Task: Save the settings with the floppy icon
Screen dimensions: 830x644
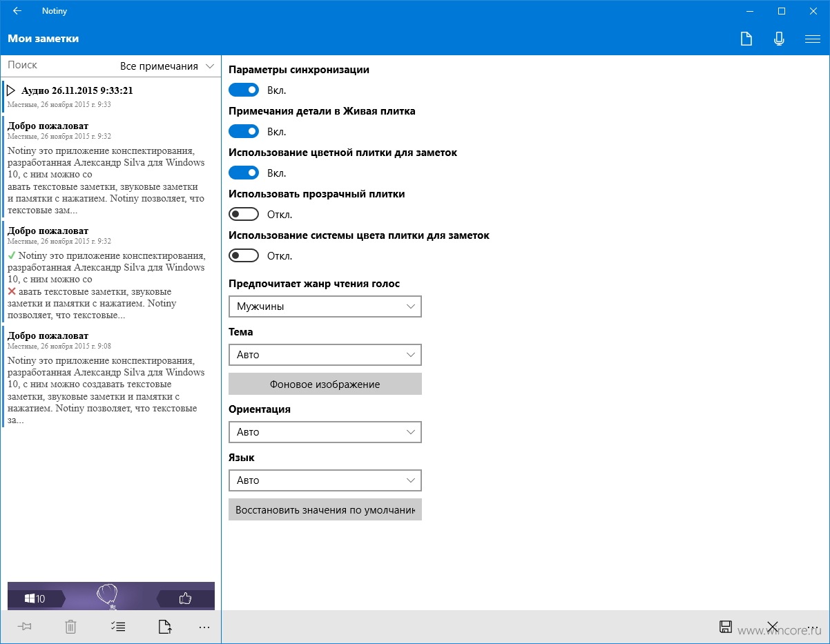Action: (726, 627)
